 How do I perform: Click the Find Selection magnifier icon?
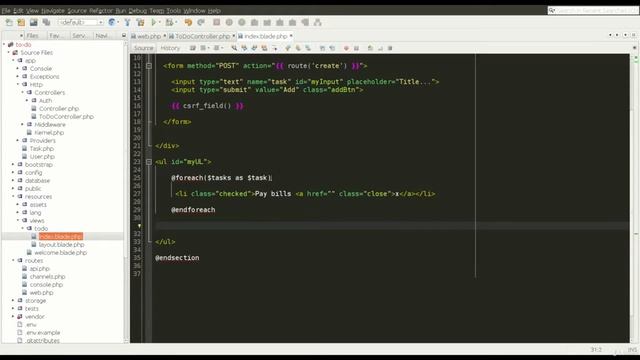tap(234, 48)
